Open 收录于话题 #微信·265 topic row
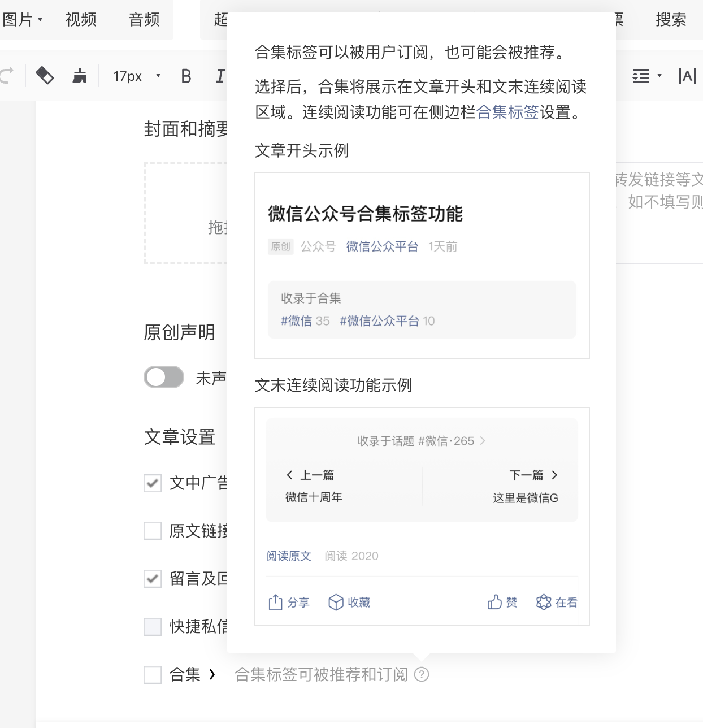 pyautogui.click(x=422, y=441)
